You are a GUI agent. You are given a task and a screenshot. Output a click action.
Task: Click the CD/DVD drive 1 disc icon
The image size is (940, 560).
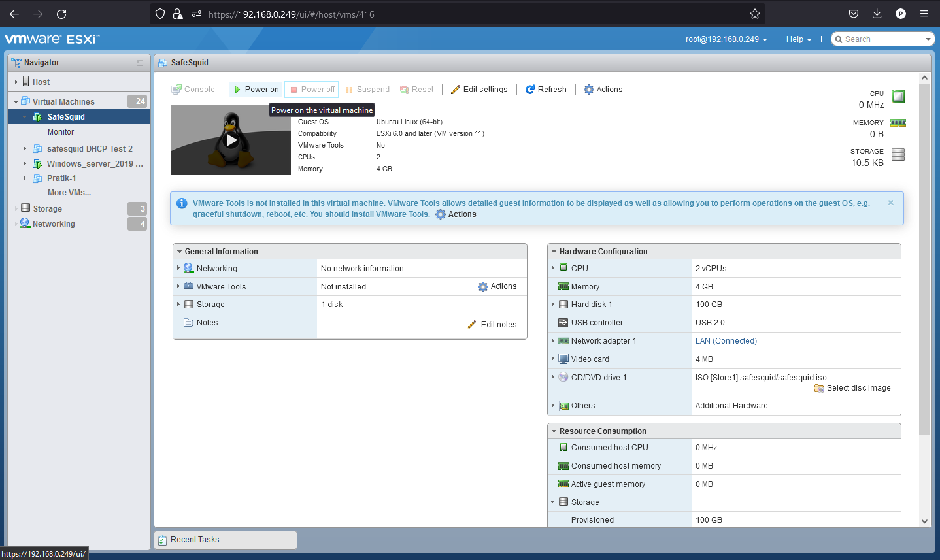point(563,377)
